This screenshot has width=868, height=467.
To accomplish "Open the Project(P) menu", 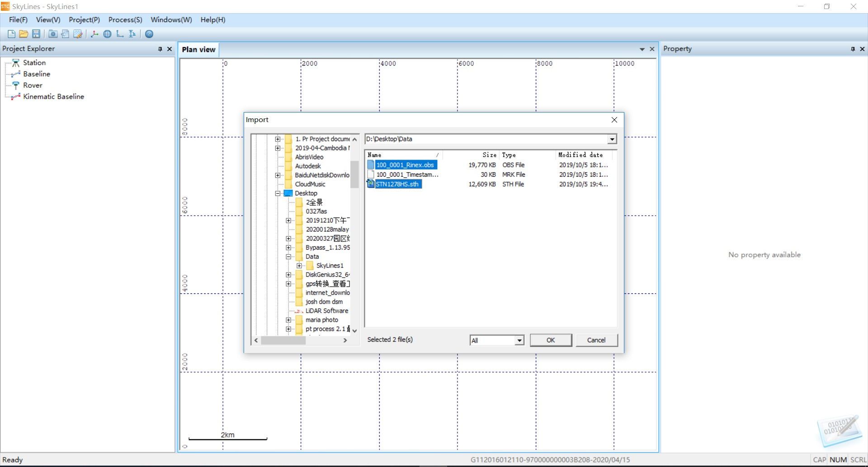I will pos(84,20).
